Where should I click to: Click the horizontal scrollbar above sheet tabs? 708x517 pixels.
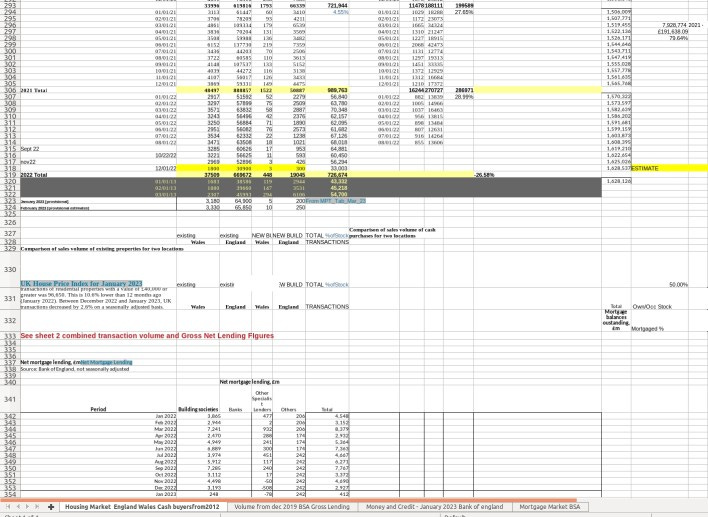(x=289, y=500)
